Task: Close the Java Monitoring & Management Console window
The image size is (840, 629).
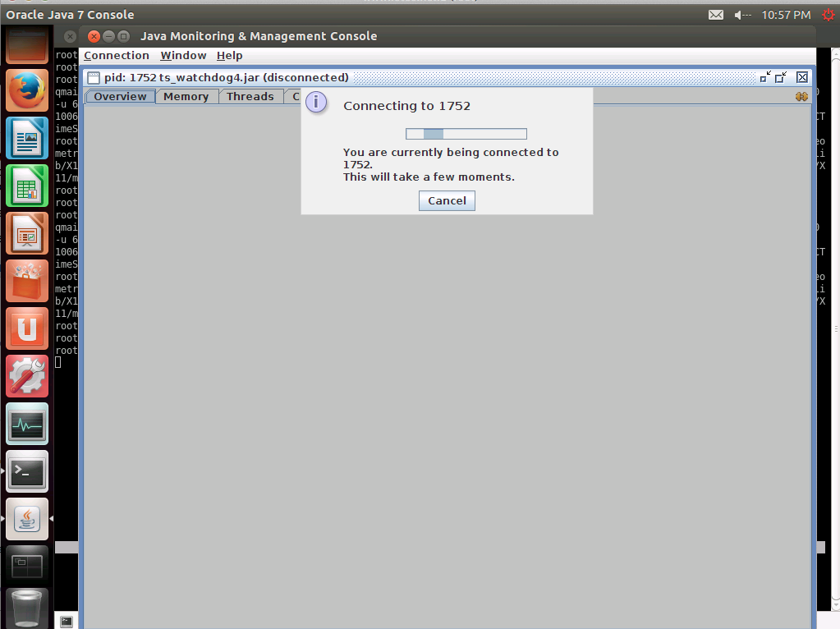Action: pos(94,36)
